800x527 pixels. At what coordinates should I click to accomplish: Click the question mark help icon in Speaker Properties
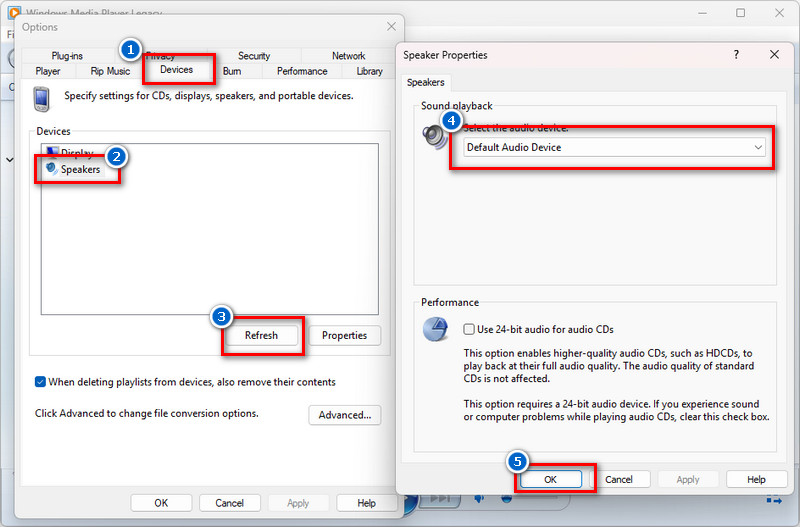coord(736,55)
